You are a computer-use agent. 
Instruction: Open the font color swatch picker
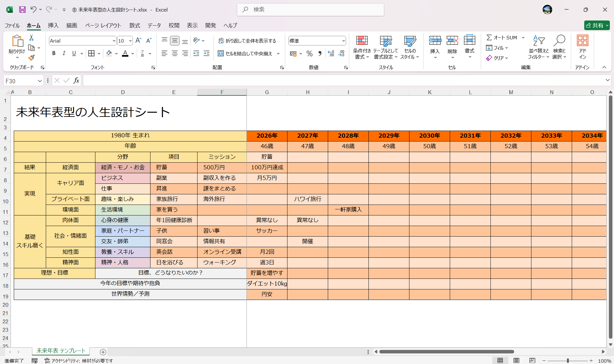133,53
